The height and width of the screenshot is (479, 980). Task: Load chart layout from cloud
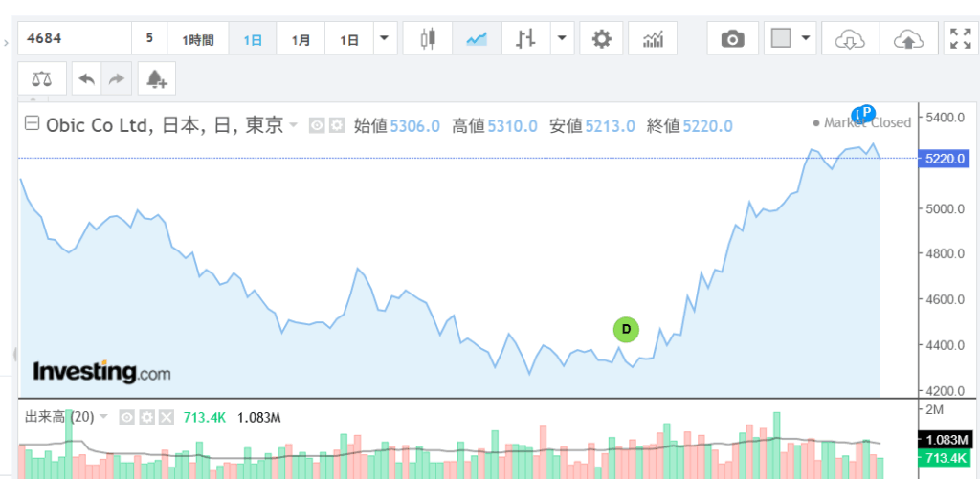(850, 38)
